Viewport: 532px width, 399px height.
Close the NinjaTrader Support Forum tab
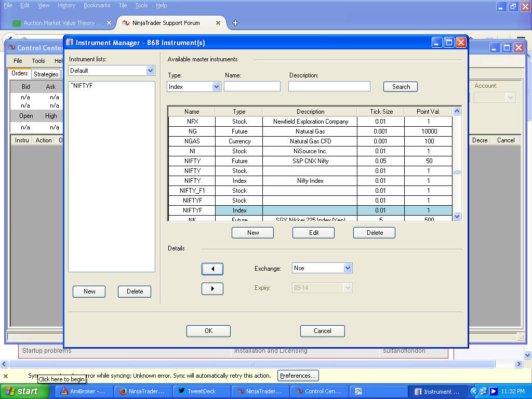tap(218, 23)
